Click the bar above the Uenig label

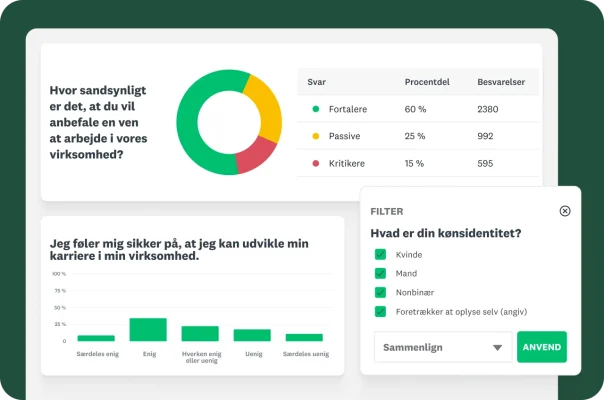click(x=252, y=335)
